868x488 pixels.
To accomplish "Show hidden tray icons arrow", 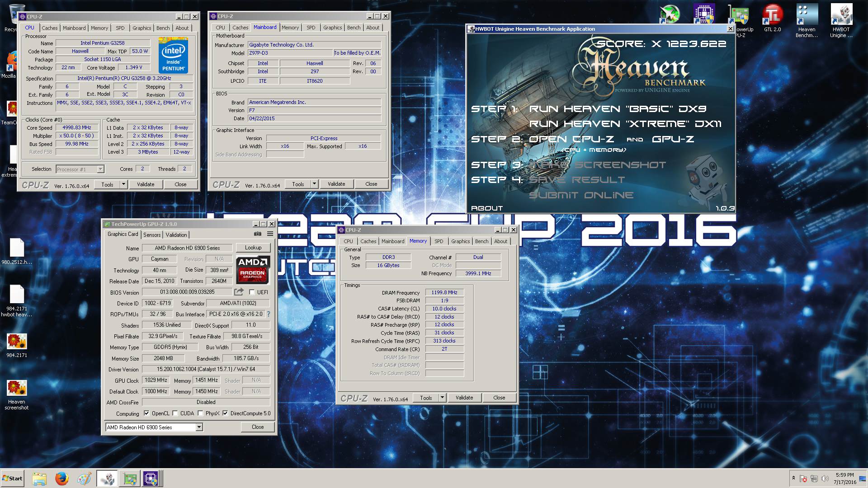I will coord(793,478).
